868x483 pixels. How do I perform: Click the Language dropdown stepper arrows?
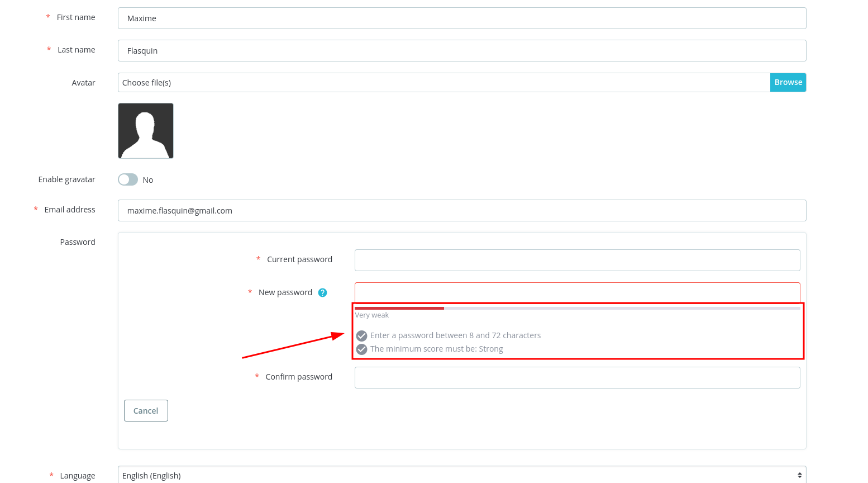[800, 475]
